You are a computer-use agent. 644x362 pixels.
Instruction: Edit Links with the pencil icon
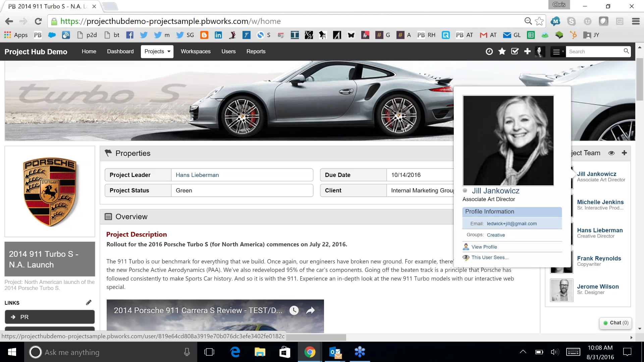[89, 303]
